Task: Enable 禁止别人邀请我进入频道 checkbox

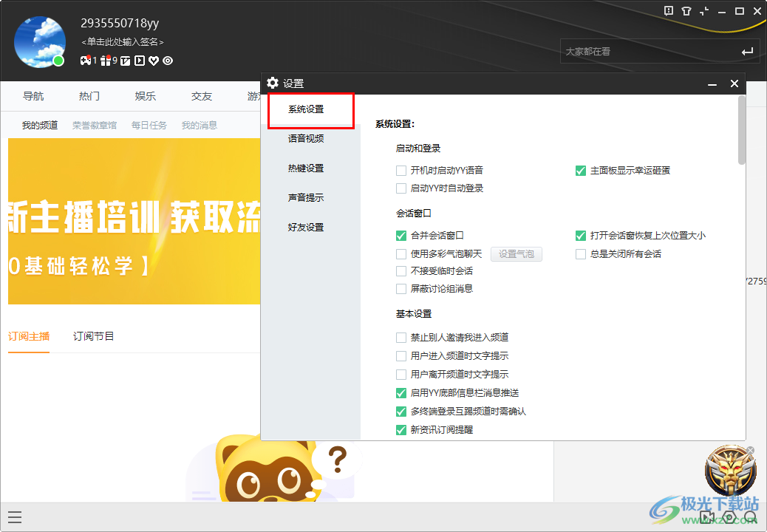Action: pyautogui.click(x=401, y=338)
